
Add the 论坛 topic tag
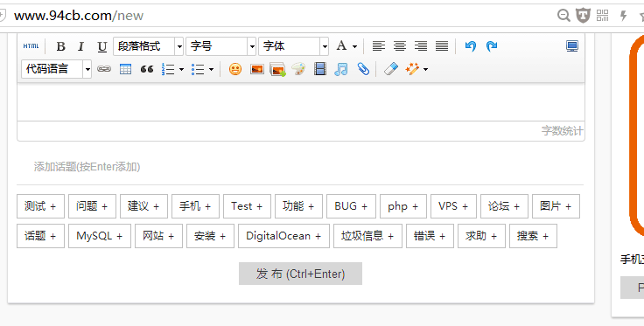tap(504, 206)
